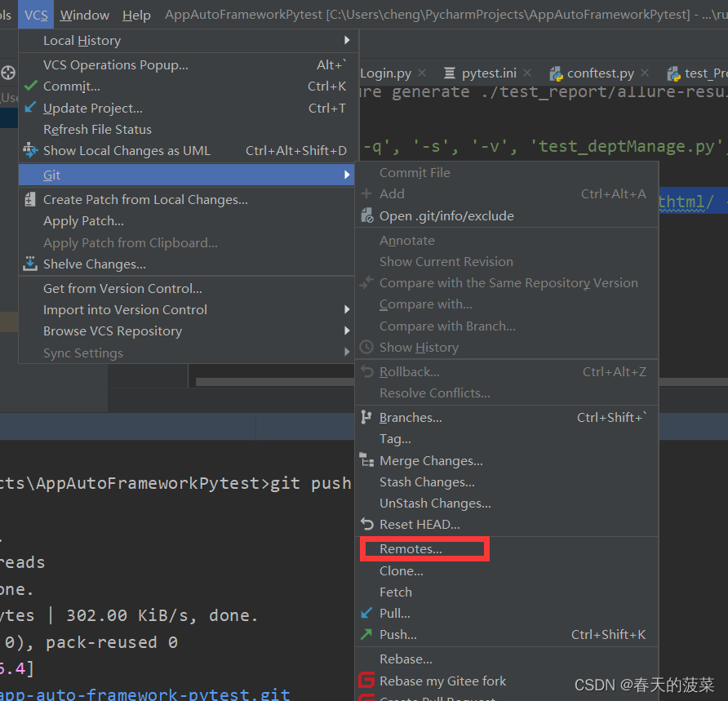Click the Rollback arrow icon
The image size is (728, 701).
click(x=367, y=371)
